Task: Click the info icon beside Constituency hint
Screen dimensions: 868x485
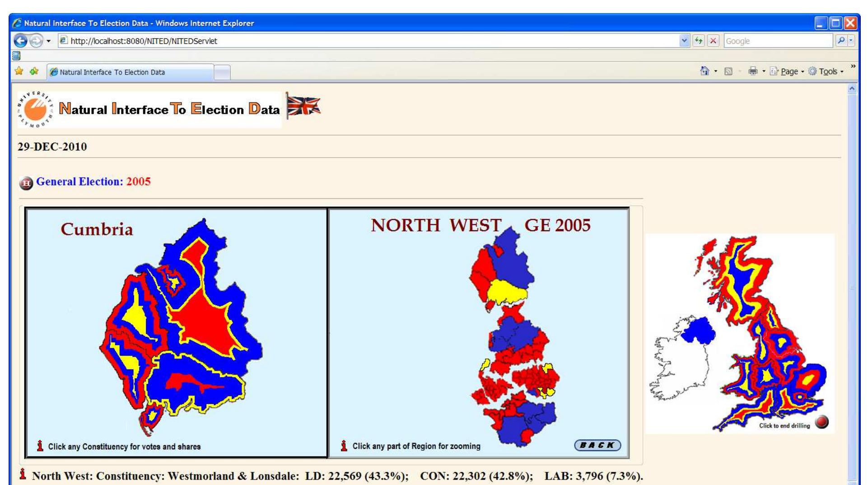Action: 40,446
